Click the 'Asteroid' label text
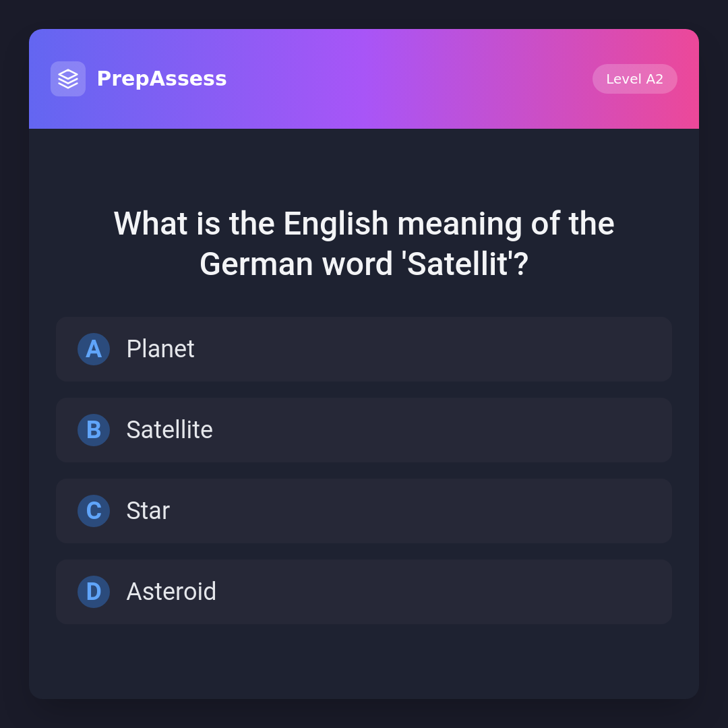The width and height of the screenshot is (728, 728). pos(171,592)
